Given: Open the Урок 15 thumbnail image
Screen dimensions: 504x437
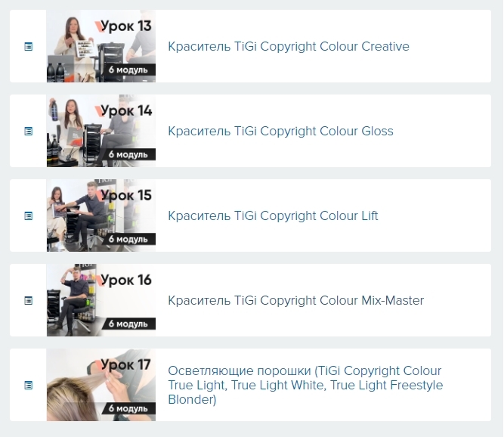Looking at the screenshot, I should [101, 215].
